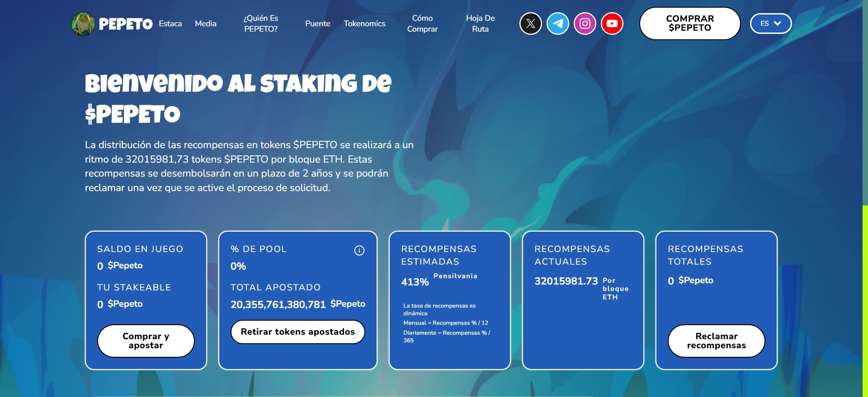
Task: Select the SALDO EN JUEGO label
Action: point(140,249)
